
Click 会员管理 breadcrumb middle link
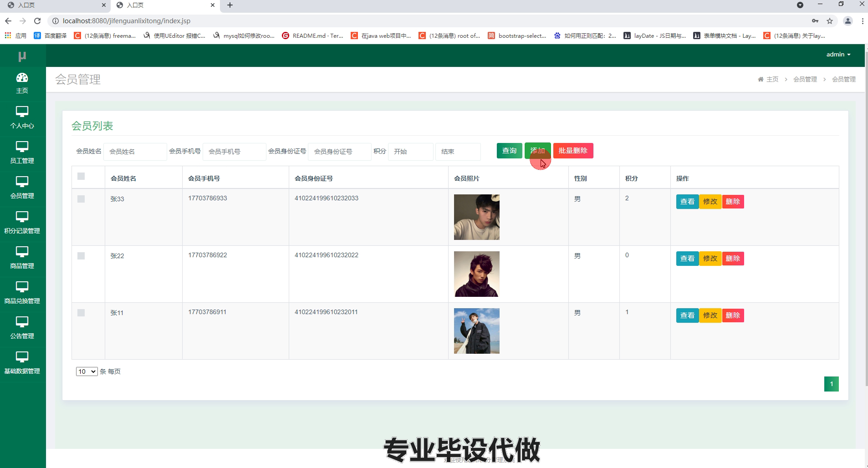click(x=805, y=79)
